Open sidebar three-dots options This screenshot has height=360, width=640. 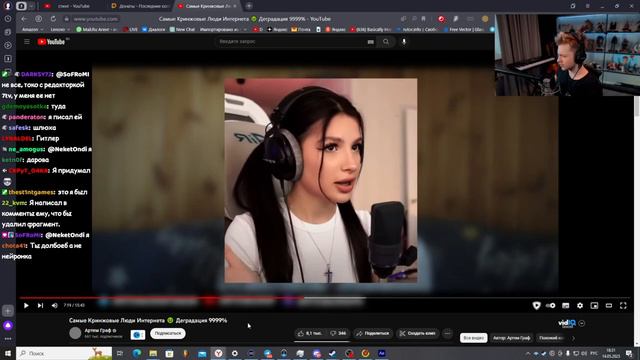coord(8,338)
